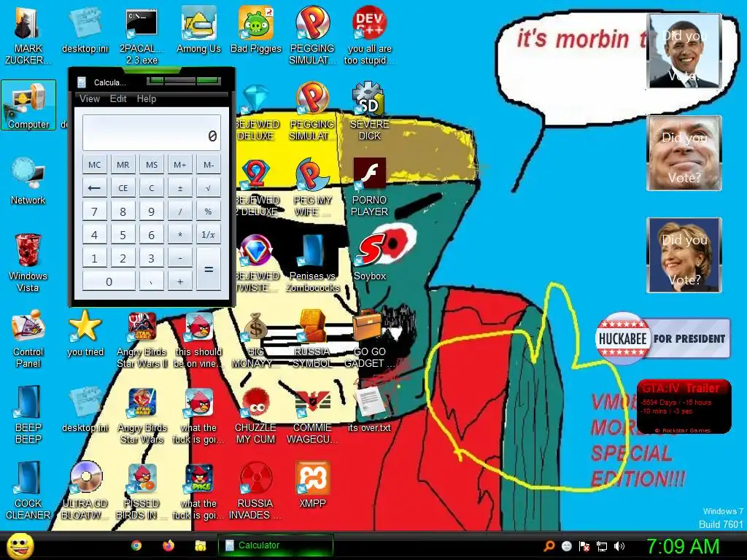Click the calculator MS button
The height and width of the screenshot is (560, 747).
[x=152, y=165]
